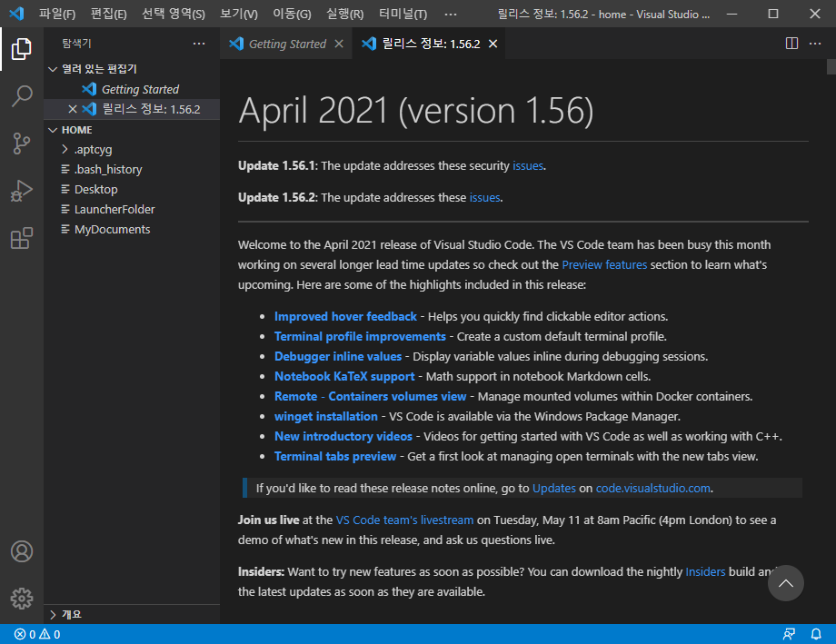Show hidden menu items via ellipsis

point(451,14)
